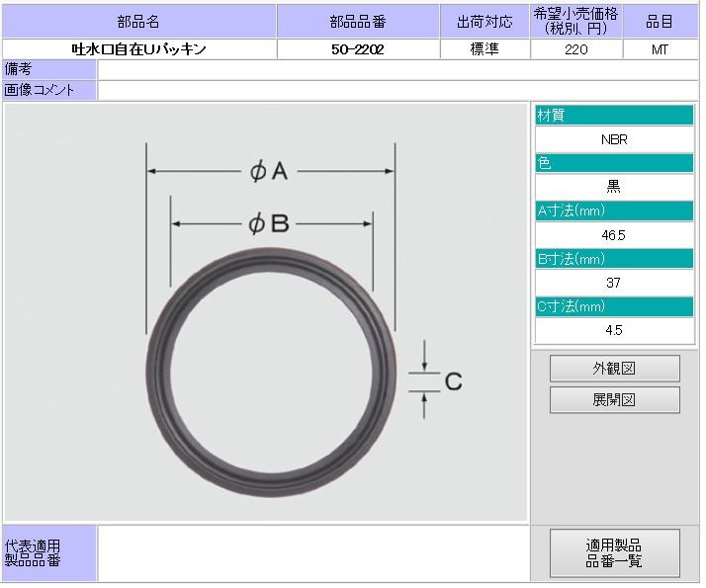Click the C寸法(mm) teal header
Viewport: 706px width, 588px height.
614,306
